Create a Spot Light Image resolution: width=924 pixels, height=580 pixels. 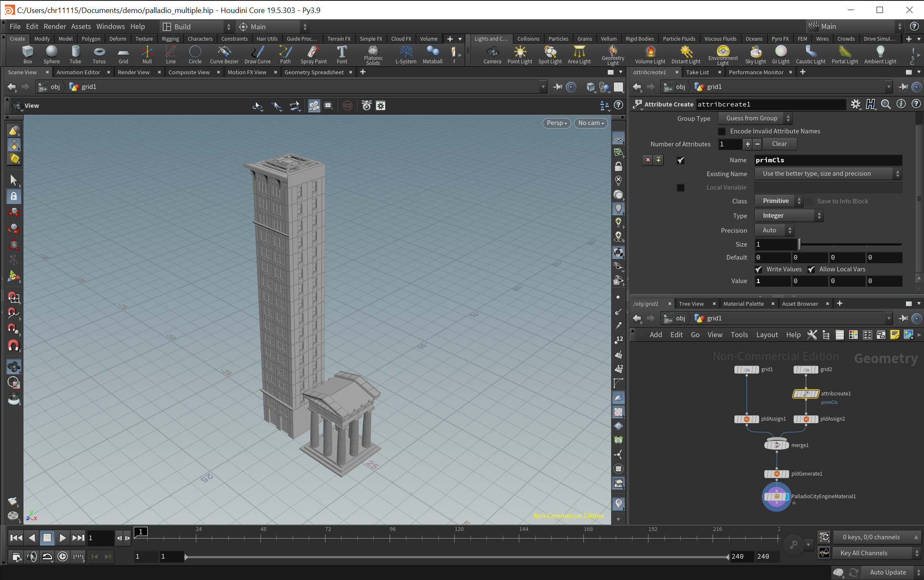coord(550,55)
